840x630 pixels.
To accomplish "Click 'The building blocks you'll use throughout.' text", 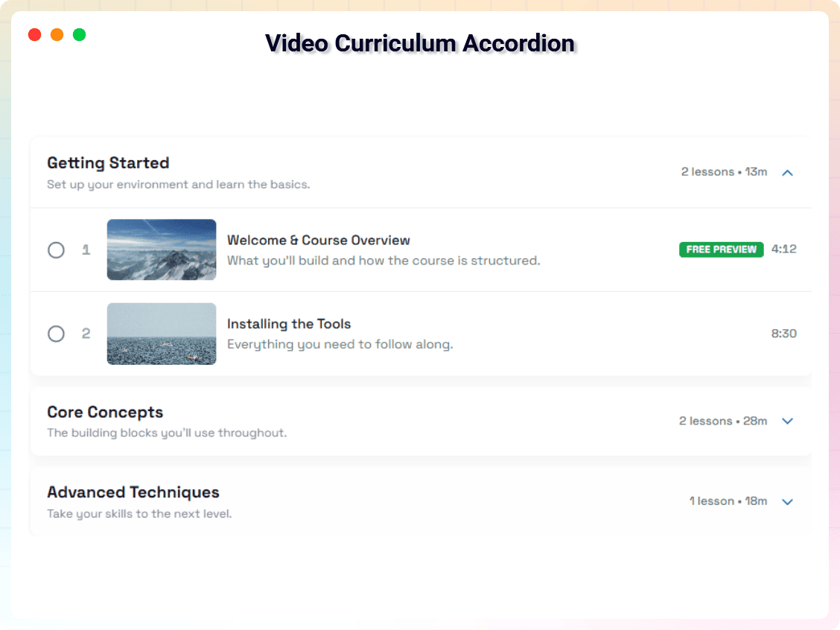I will pos(167,433).
